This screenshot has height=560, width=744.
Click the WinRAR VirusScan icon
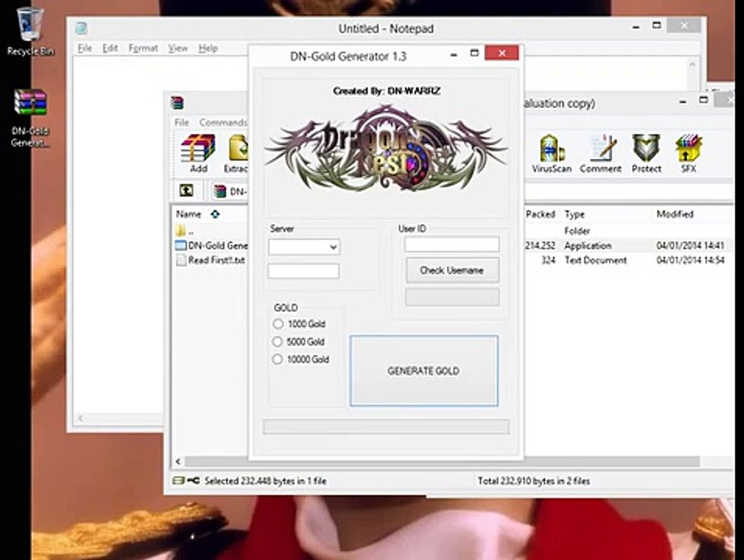point(551,153)
